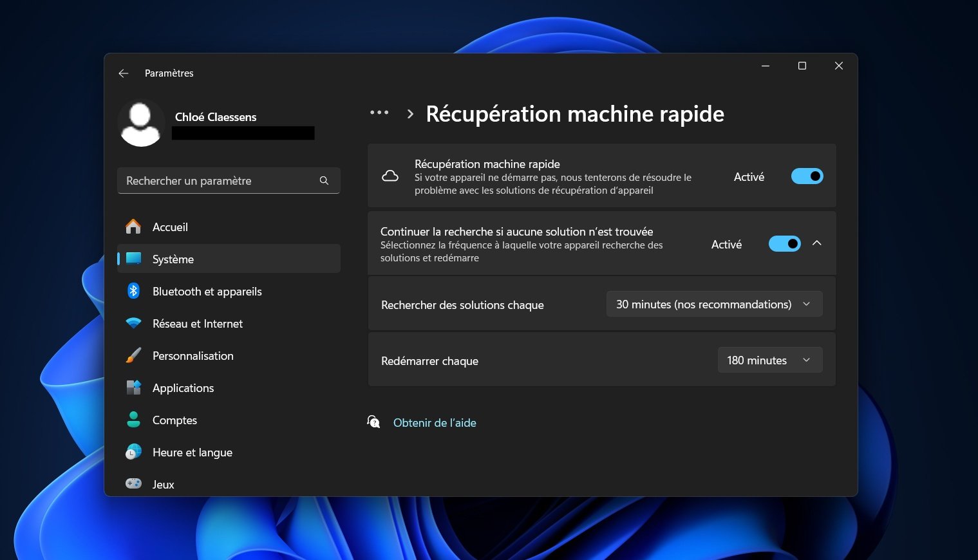Open Comptes settings

[174, 420]
